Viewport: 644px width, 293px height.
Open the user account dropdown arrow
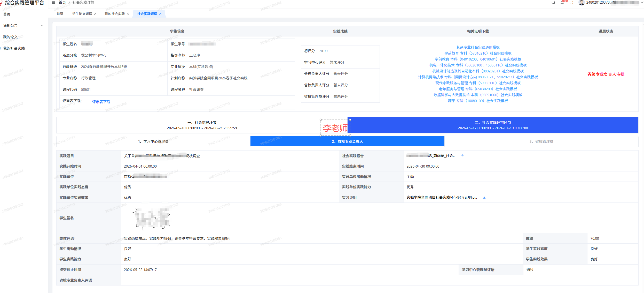pos(642,3)
